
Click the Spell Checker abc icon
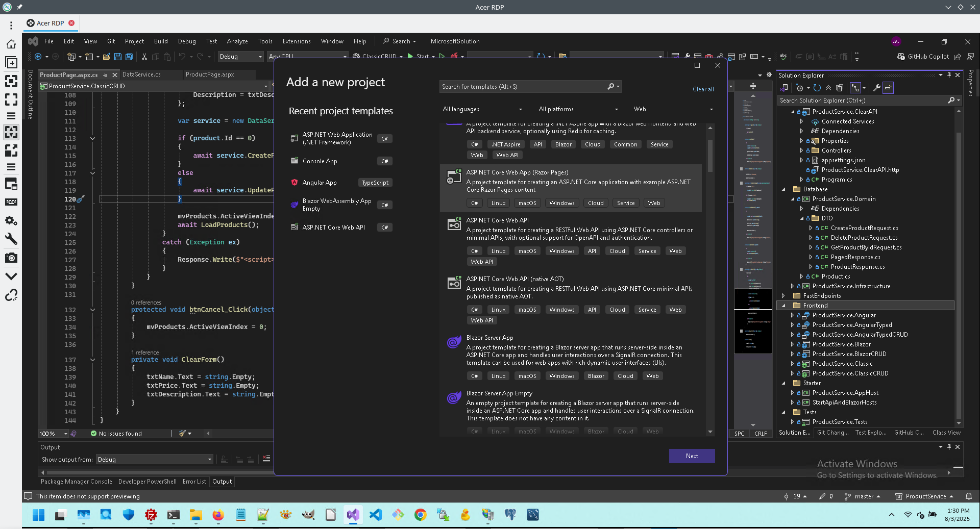[783, 57]
